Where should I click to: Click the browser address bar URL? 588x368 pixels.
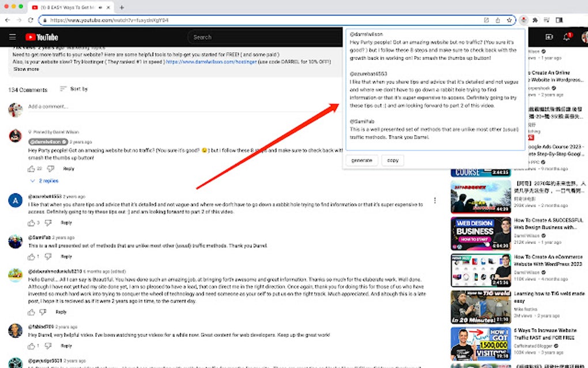pyautogui.click(x=109, y=20)
